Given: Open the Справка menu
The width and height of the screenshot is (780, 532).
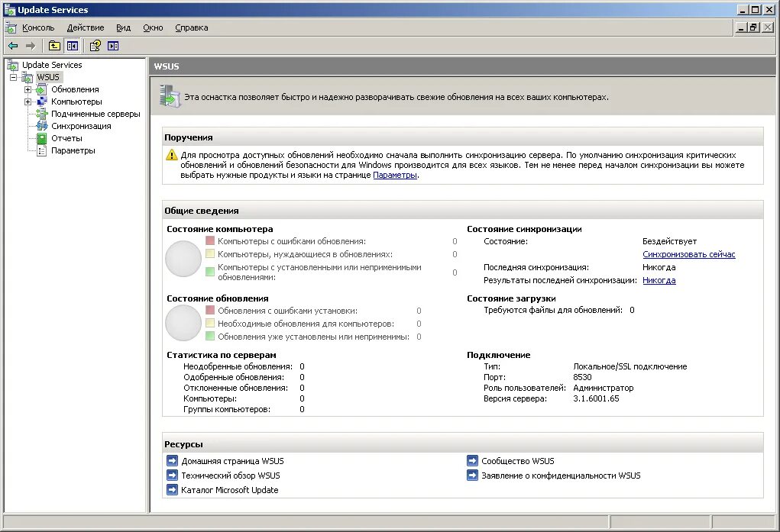Looking at the screenshot, I should [x=192, y=27].
